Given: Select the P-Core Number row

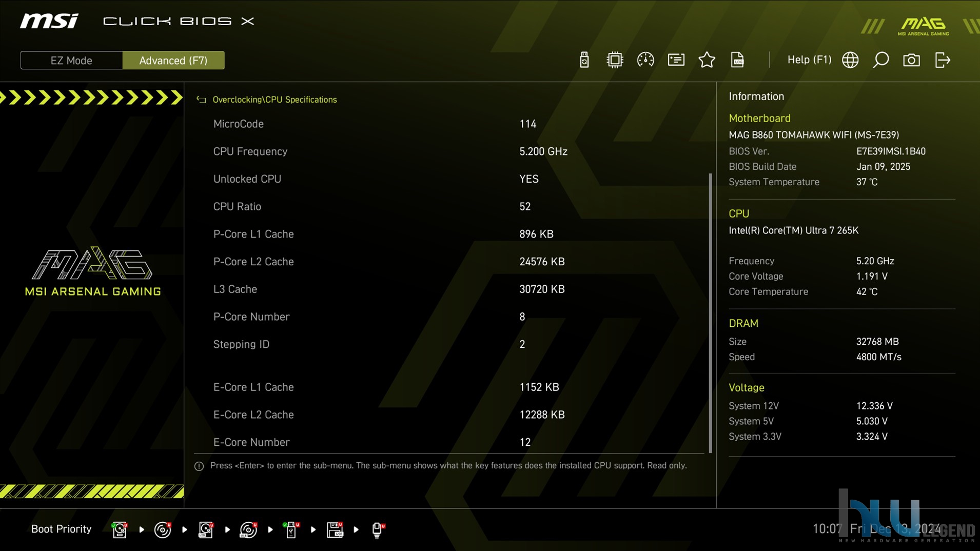Looking at the screenshot, I should coord(450,317).
